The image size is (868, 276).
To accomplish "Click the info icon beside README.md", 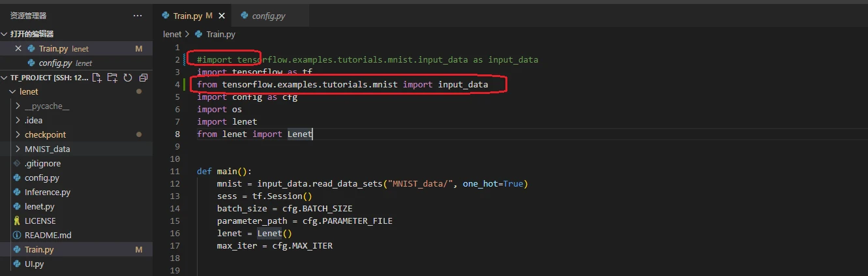I will click(17, 236).
